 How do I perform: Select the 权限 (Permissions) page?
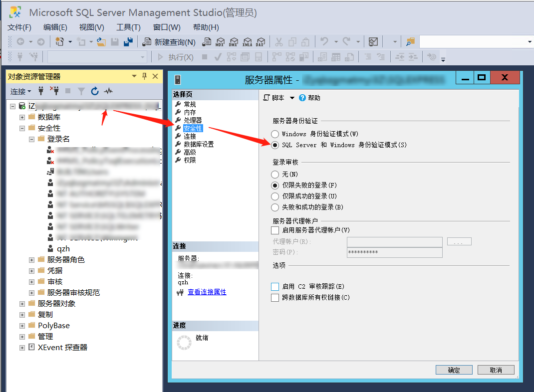190,160
